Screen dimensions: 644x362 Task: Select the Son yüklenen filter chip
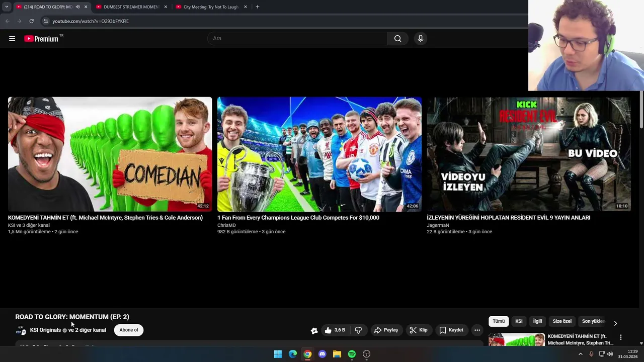593,321
